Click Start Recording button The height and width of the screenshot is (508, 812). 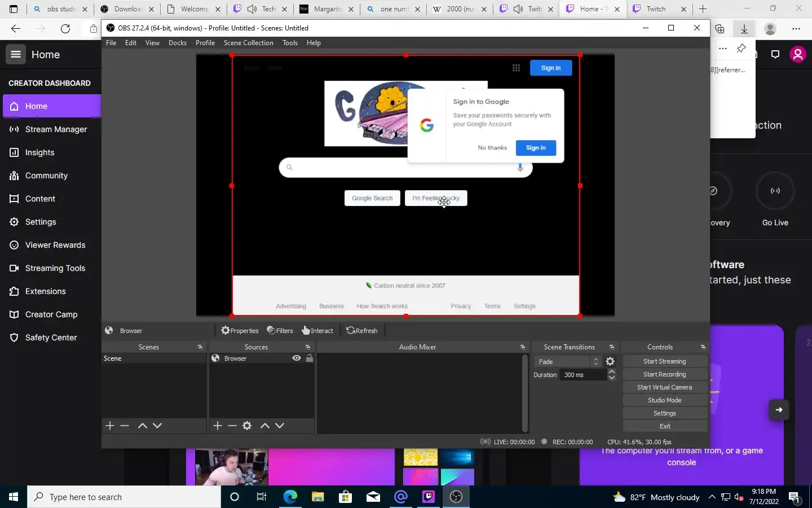coord(665,374)
